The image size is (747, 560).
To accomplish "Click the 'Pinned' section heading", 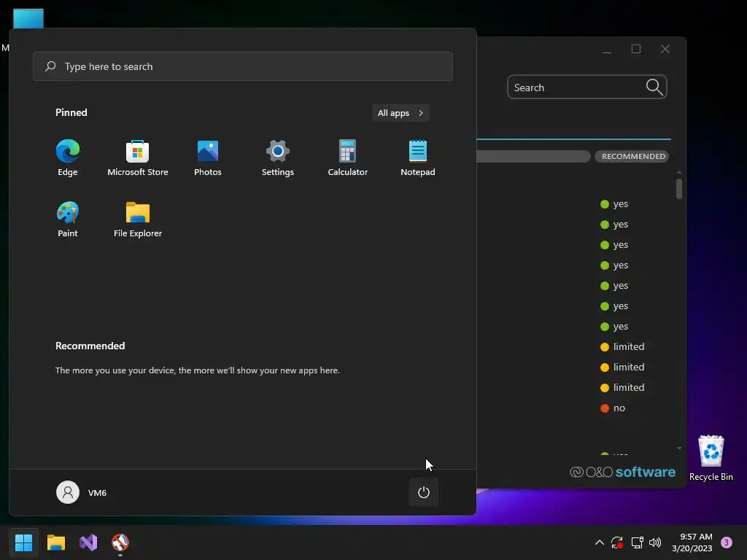I will pyautogui.click(x=71, y=112).
